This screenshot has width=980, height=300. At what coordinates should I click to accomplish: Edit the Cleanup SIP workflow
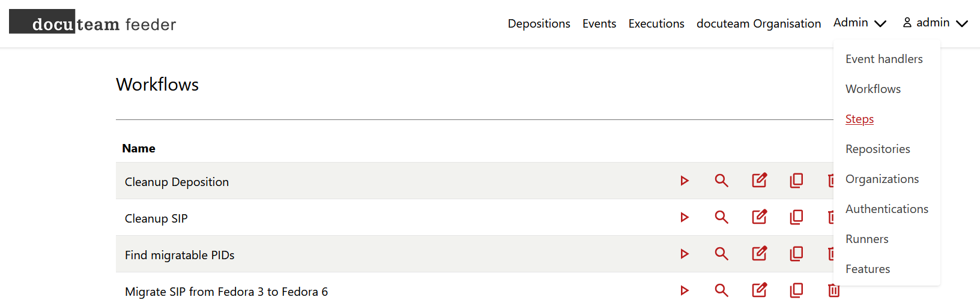tap(759, 217)
